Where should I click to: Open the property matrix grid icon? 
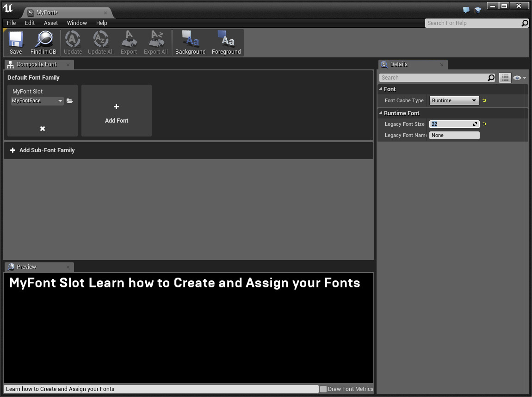505,77
